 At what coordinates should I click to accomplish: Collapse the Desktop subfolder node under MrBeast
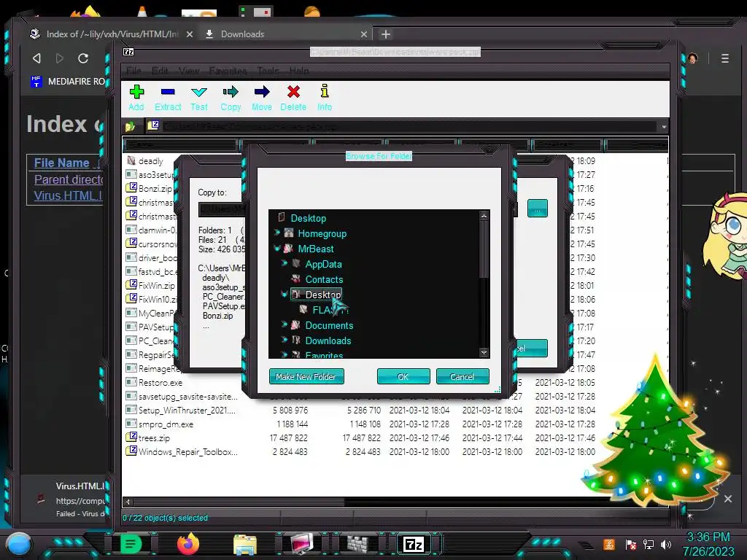285,295
